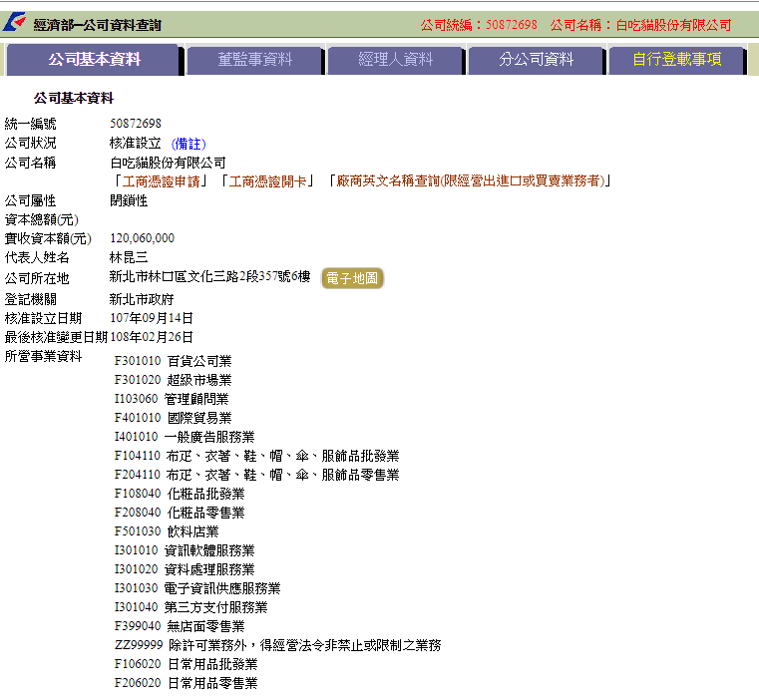Open the 工商憑證申請 link
This screenshot has width=759, height=700.
point(162,181)
